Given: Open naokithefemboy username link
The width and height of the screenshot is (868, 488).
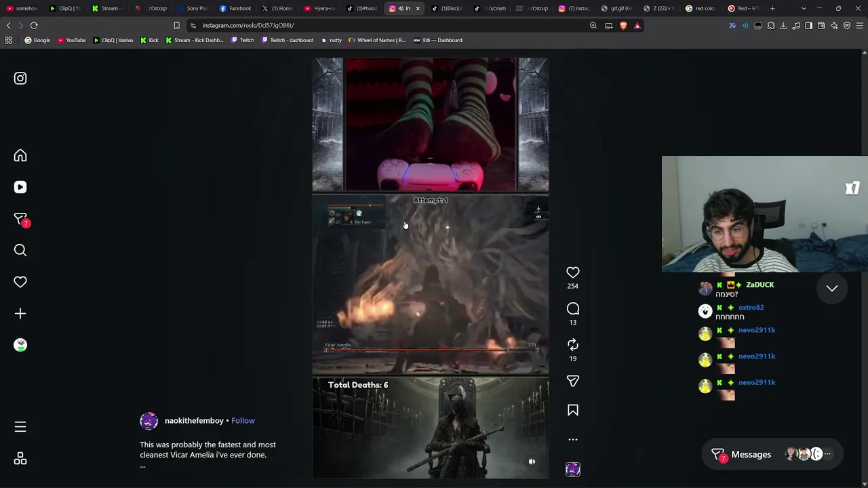Looking at the screenshot, I should [194, 421].
